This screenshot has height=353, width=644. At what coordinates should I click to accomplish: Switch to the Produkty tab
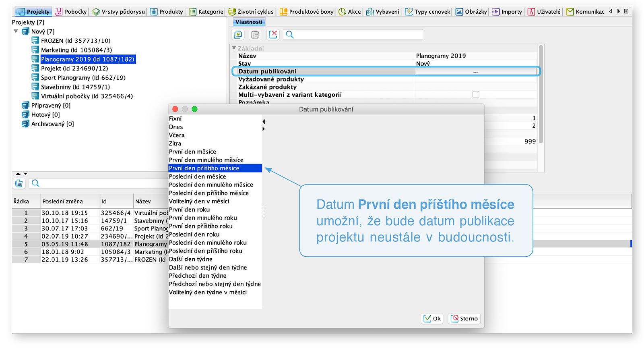167,12
